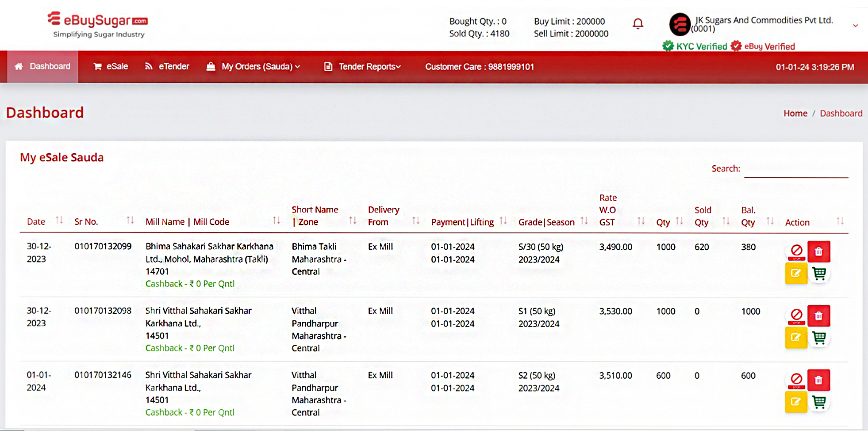Viewport: 868px width, 434px height.
Task: Open the Dashboard nav tab
Action: click(x=42, y=67)
